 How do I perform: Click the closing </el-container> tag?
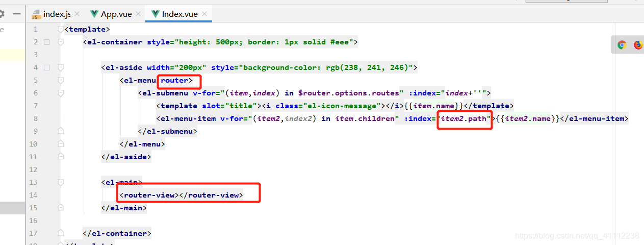click(x=117, y=233)
